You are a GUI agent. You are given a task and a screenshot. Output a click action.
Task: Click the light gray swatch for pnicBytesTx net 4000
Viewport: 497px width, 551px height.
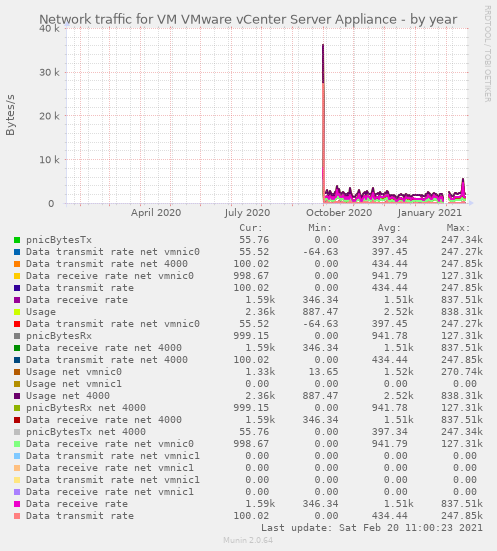click(x=17, y=432)
